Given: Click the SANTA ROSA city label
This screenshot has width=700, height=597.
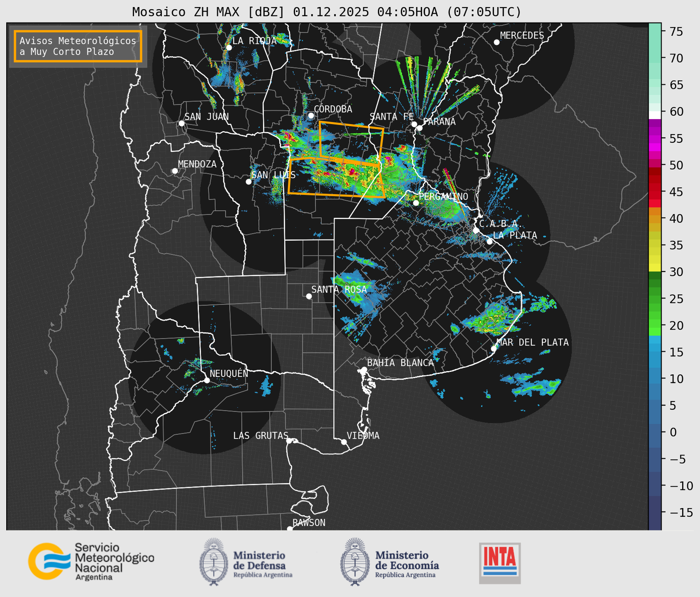Looking at the screenshot, I should coord(339,289).
